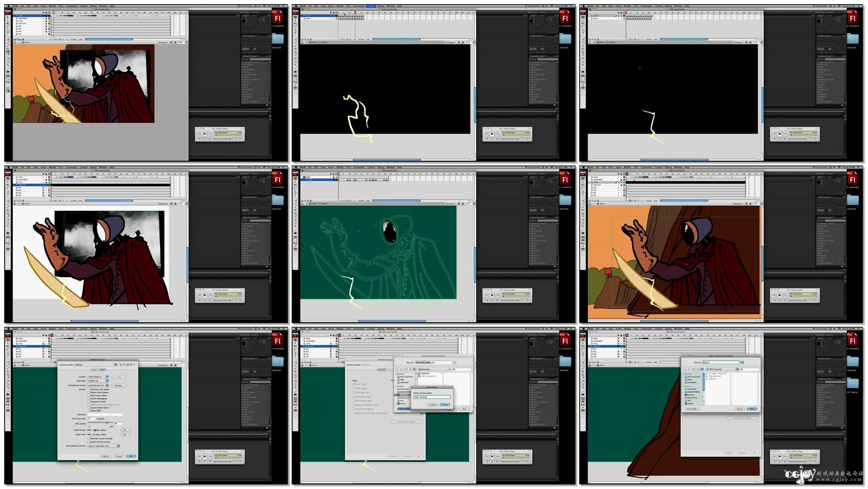
Task: Enable Generate size report checkbox
Action: [89, 390]
